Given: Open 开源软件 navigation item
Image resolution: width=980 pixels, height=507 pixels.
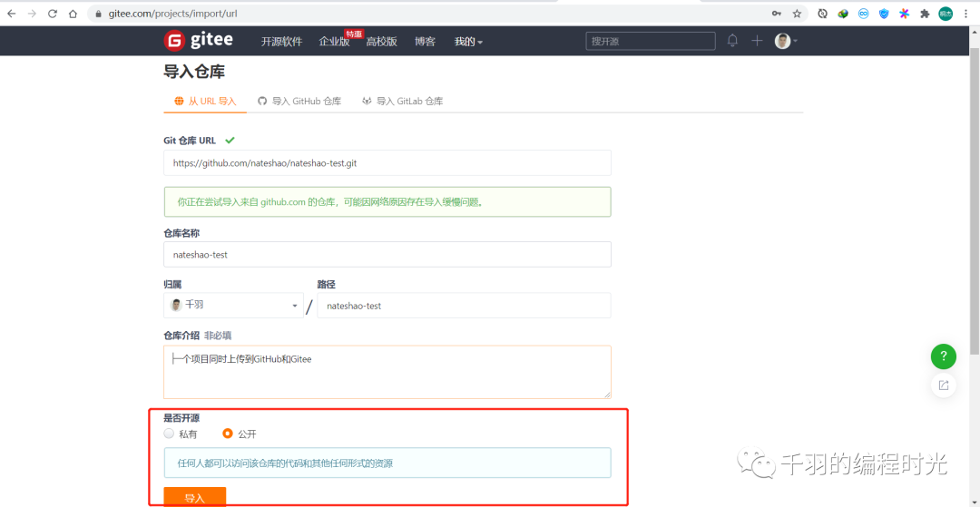Looking at the screenshot, I should coord(281,42).
